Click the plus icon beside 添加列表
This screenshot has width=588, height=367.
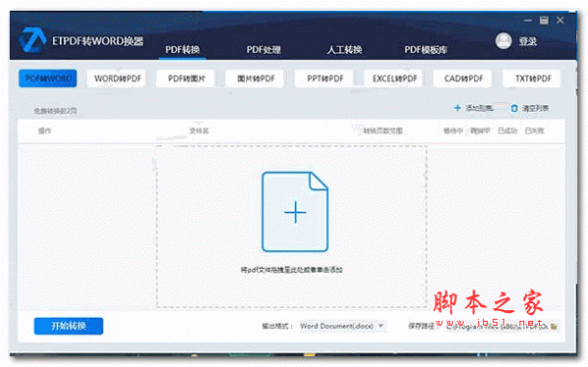tap(457, 108)
